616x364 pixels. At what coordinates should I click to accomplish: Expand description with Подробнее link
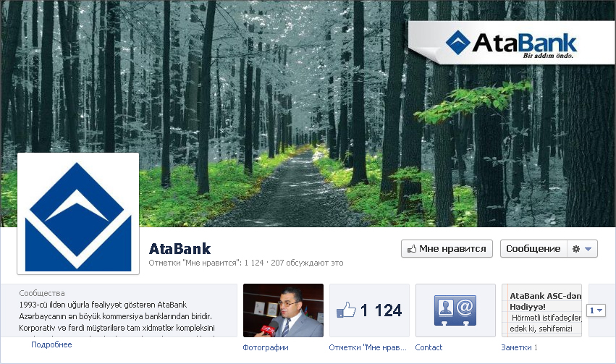coord(51,344)
